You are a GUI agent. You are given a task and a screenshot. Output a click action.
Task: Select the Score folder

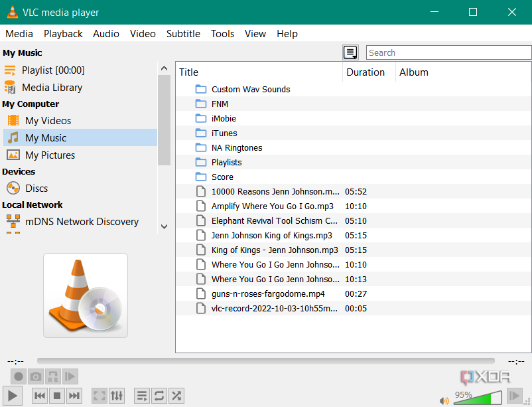click(354, 177)
